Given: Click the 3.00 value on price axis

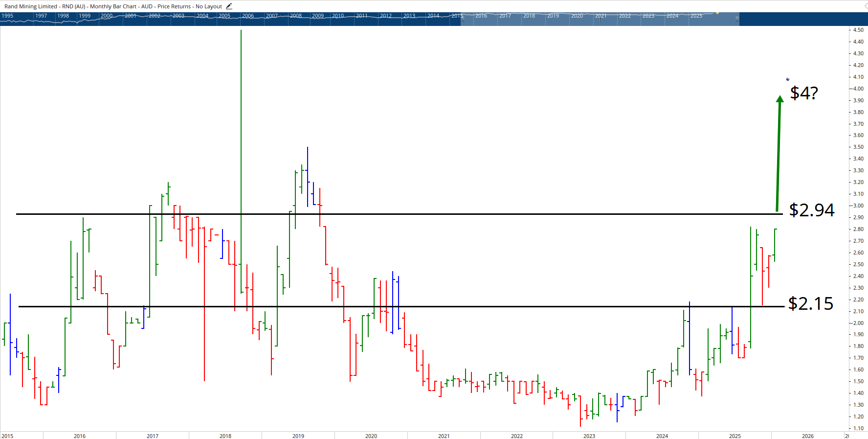Looking at the screenshot, I should [x=858, y=206].
